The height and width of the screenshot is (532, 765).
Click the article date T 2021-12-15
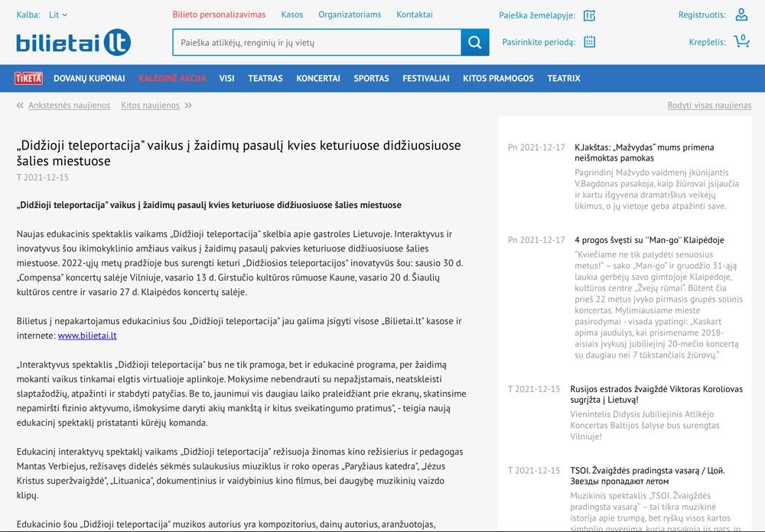click(x=42, y=177)
